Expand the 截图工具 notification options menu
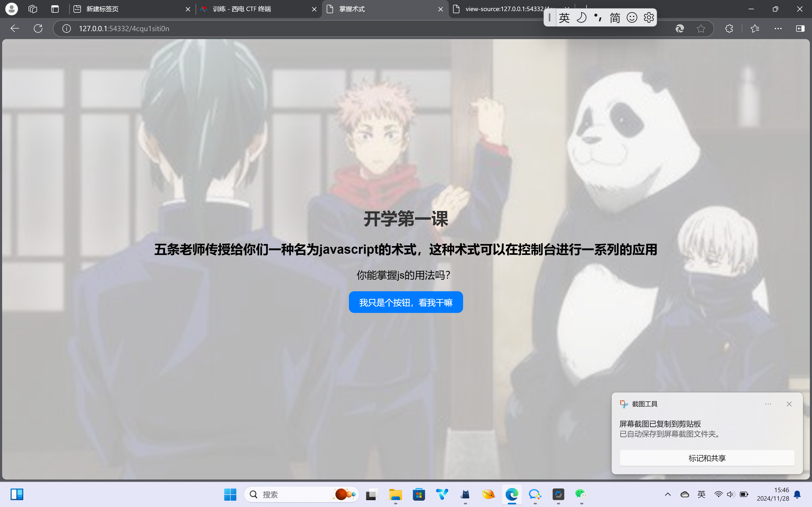The width and height of the screenshot is (812, 507). click(768, 404)
